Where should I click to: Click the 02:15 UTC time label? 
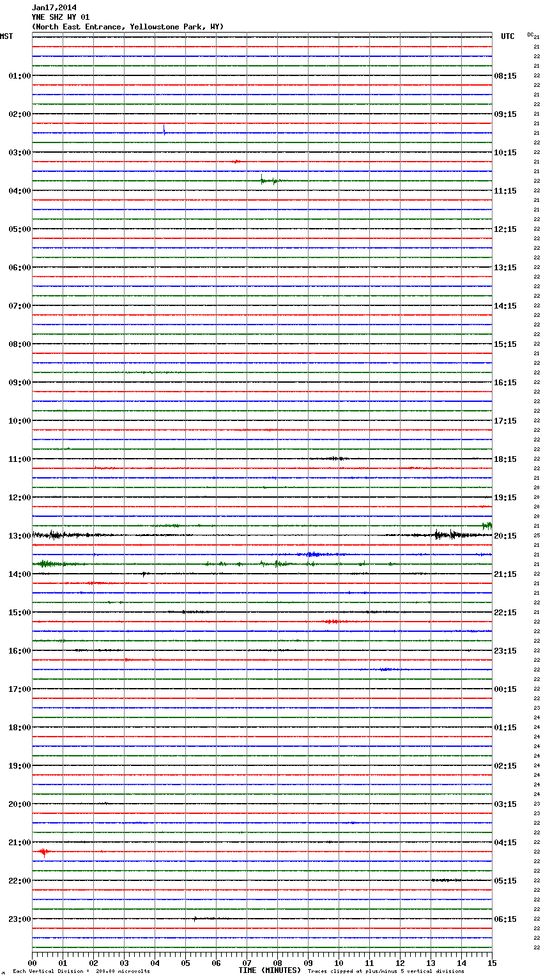(505, 766)
